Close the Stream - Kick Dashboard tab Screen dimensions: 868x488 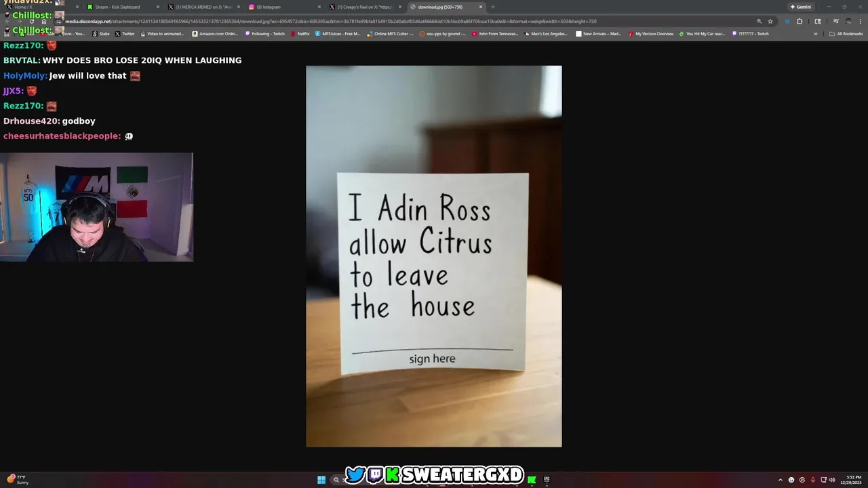pos(158,7)
